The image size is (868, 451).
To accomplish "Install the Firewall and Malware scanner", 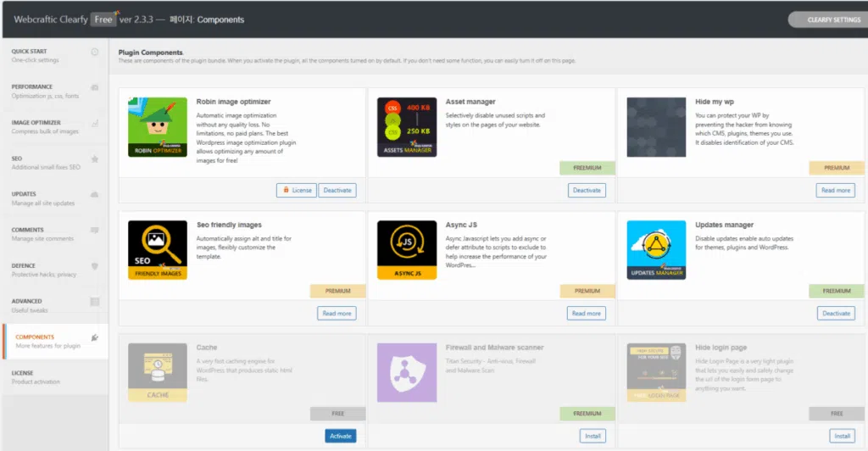I will point(593,436).
